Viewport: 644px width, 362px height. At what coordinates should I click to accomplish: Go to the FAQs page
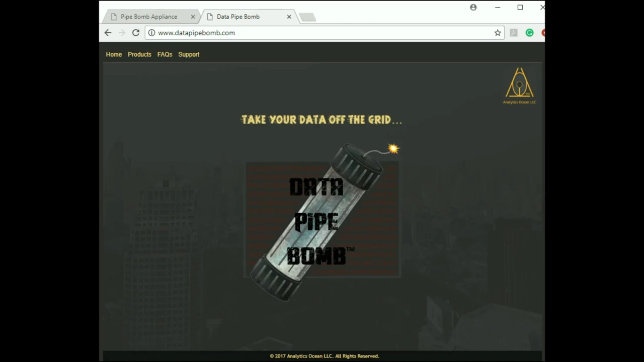coord(165,54)
